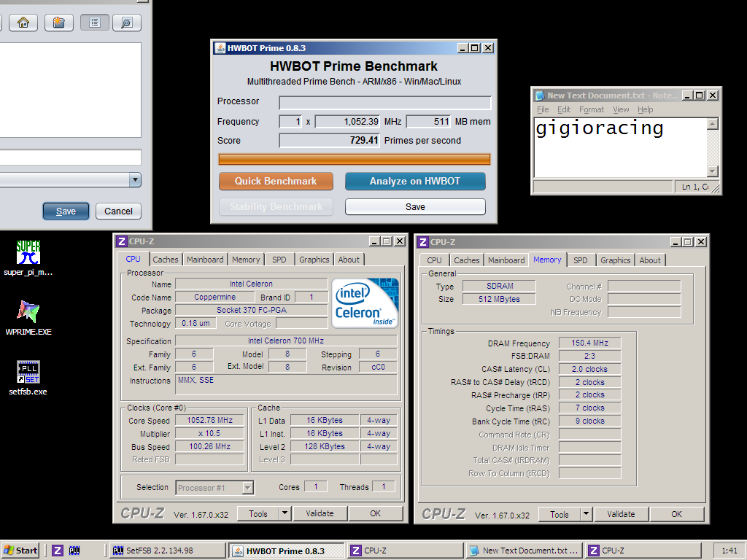This screenshot has width=747, height=560.
Task: Click OK in the left CPU-Z window
Action: [376, 513]
